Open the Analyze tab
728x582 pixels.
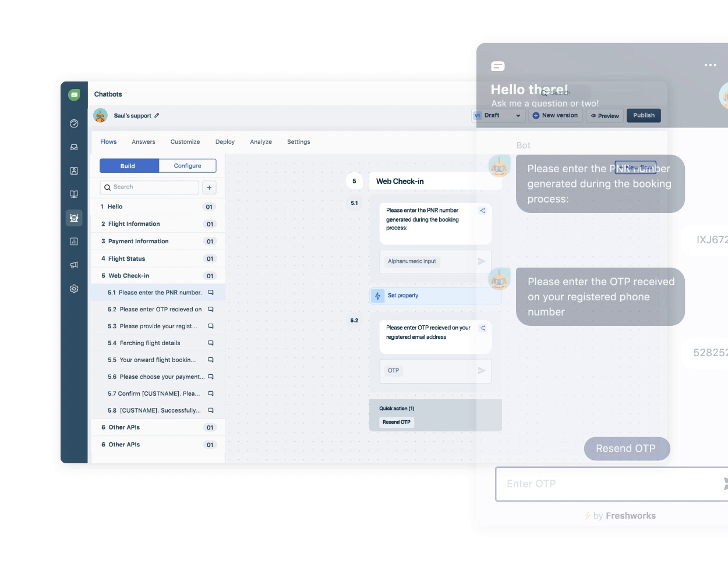click(x=261, y=142)
